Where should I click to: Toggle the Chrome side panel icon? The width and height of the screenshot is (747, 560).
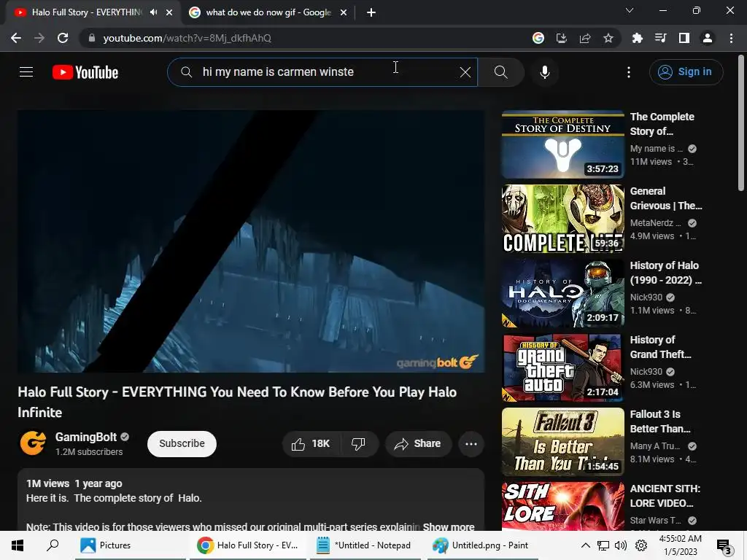click(x=684, y=38)
